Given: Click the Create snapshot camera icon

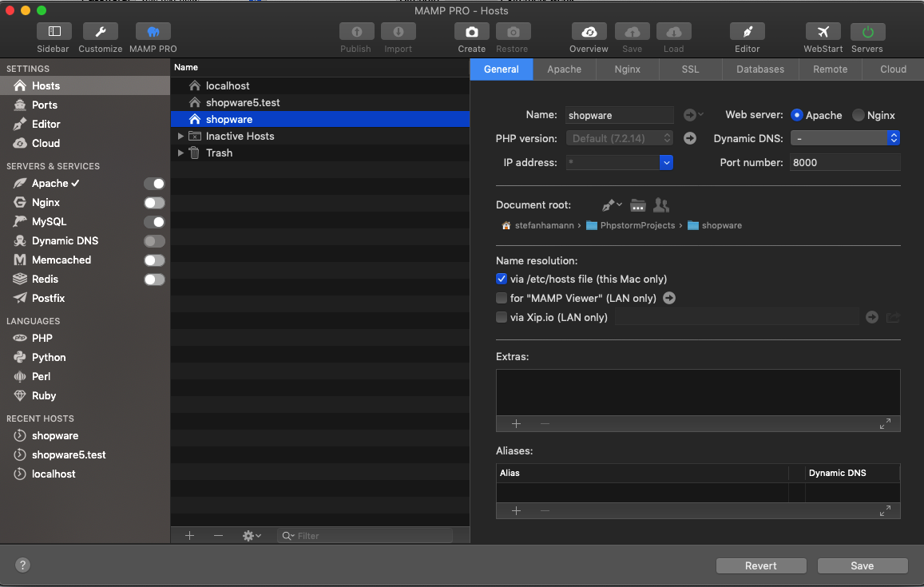Looking at the screenshot, I should tap(472, 32).
